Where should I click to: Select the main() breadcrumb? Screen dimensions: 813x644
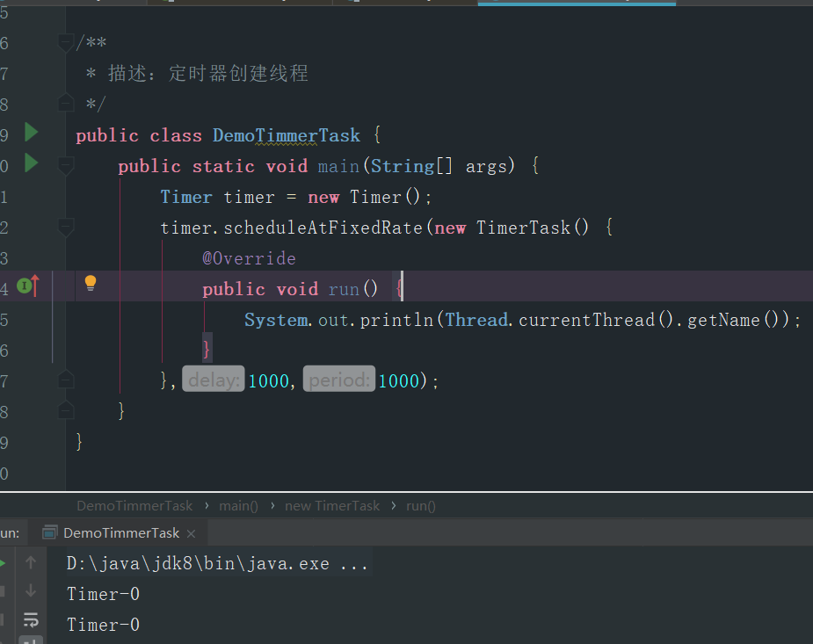tap(238, 506)
